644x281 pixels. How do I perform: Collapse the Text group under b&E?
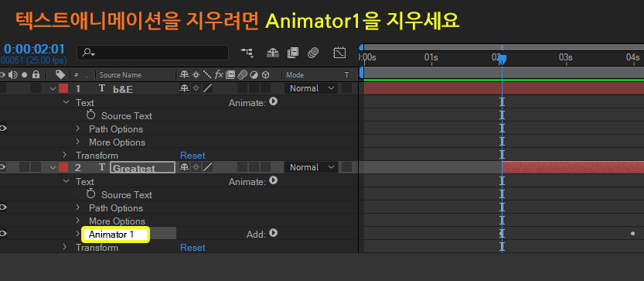pos(66,102)
